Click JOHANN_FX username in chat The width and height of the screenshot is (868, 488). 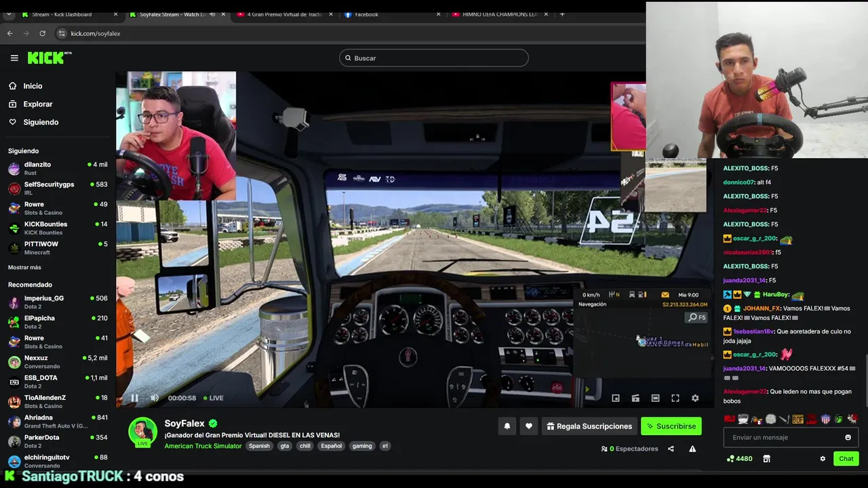coord(762,308)
